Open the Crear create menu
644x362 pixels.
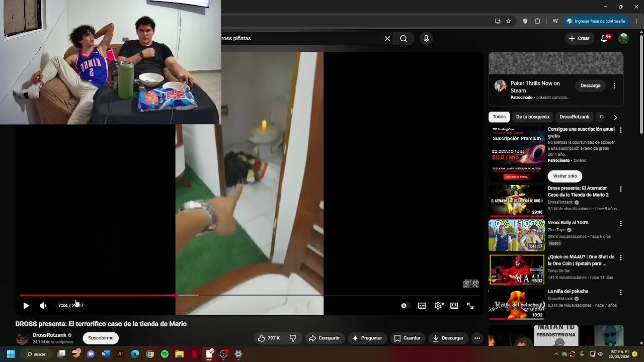579,39
